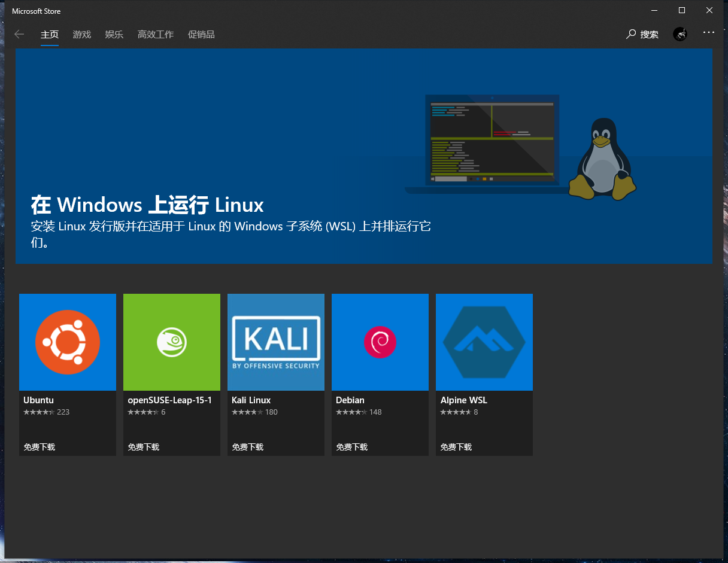Click 免费下载 under Debian
Viewport: 728px width, 563px height.
(x=352, y=447)
